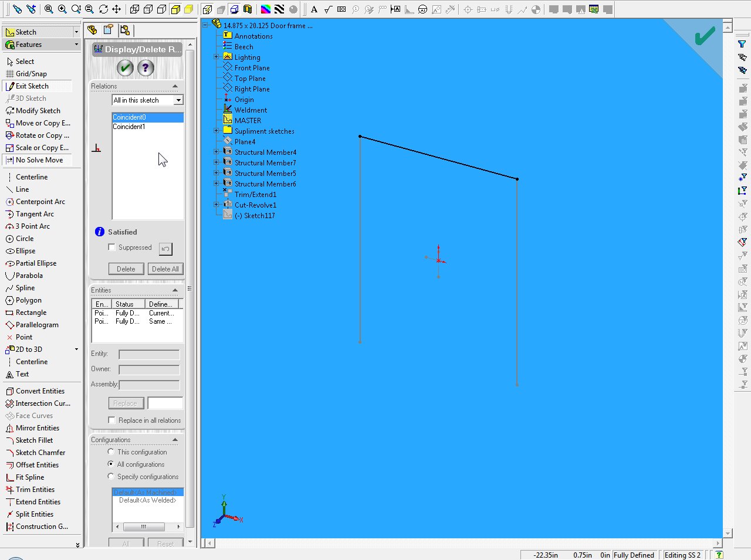The height and width of the screenshot is (560, 751).
Task: Select This configuration radio button
Action: [x=111, y=452]
